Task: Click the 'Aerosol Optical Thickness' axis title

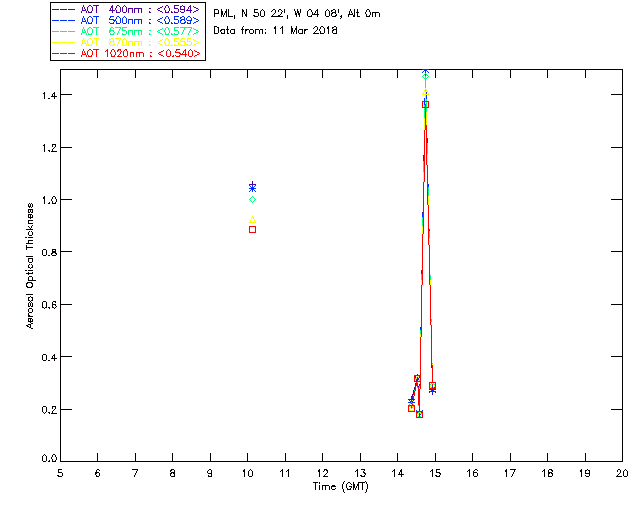Action: 30,266
